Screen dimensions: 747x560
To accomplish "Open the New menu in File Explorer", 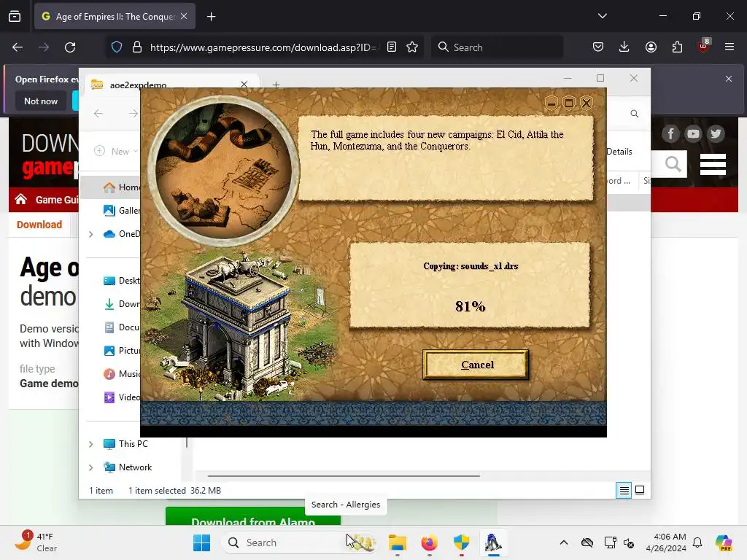I will point(116,152).
